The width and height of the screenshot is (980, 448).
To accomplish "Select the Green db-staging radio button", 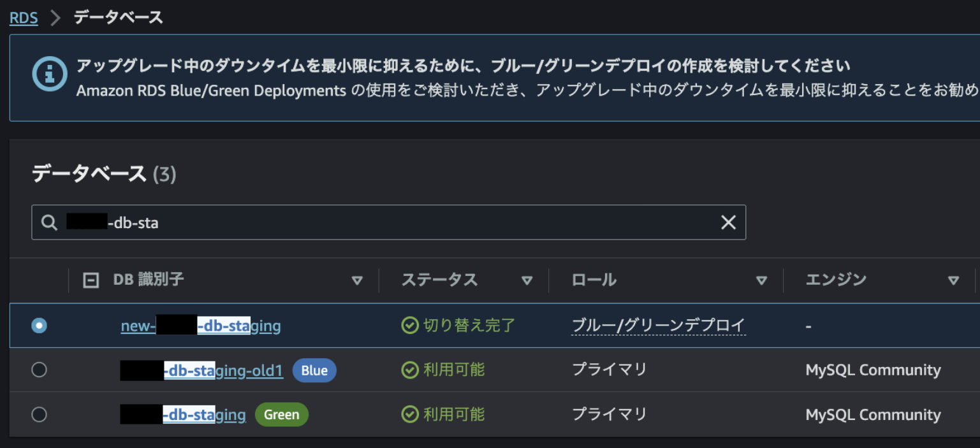I will coord(40,415).
